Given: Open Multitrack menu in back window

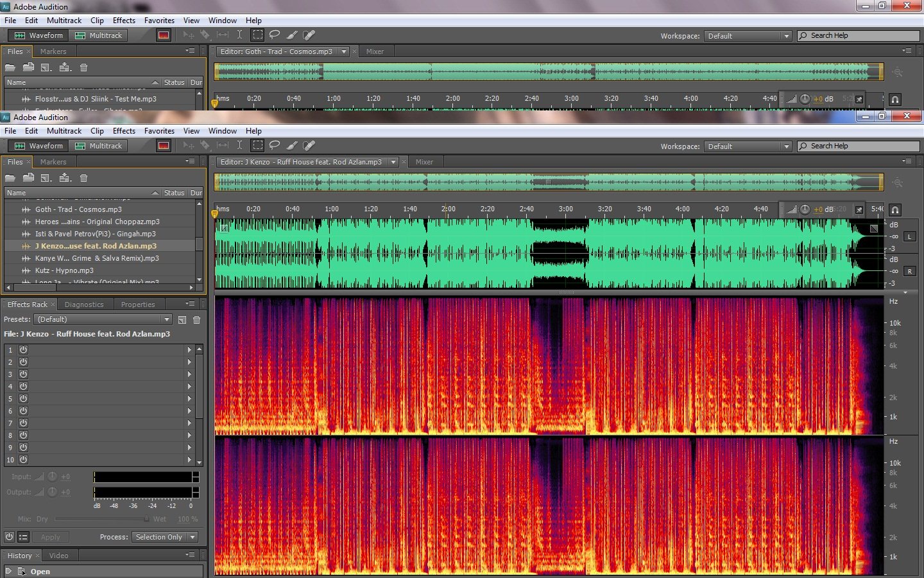Looking at the screenshot, I should pos(64,21).
